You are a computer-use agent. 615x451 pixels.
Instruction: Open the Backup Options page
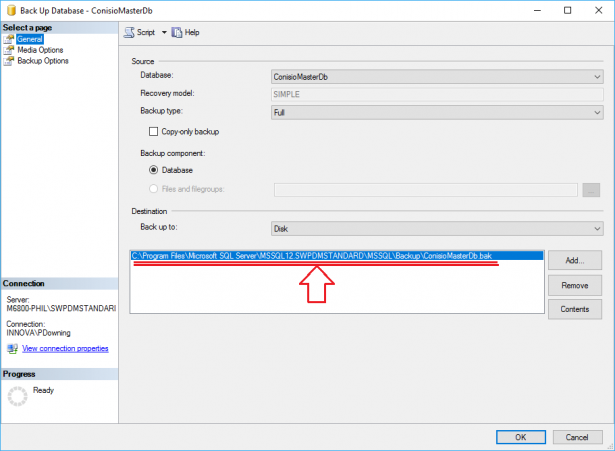(43, 61)
